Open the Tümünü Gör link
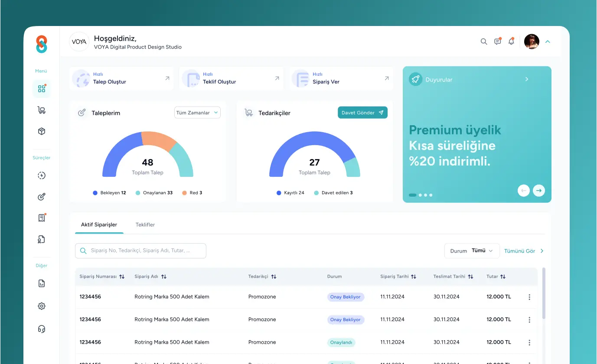 (523, 251)
